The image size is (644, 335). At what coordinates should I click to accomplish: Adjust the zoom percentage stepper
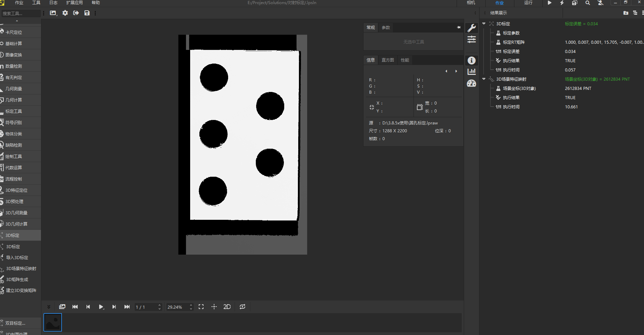click(191, 307)
